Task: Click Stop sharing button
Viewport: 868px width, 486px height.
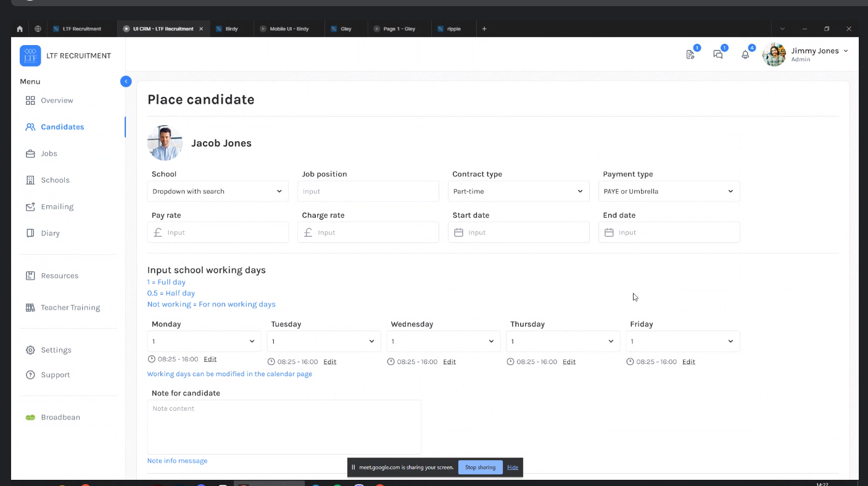Action: coord(480,467)
